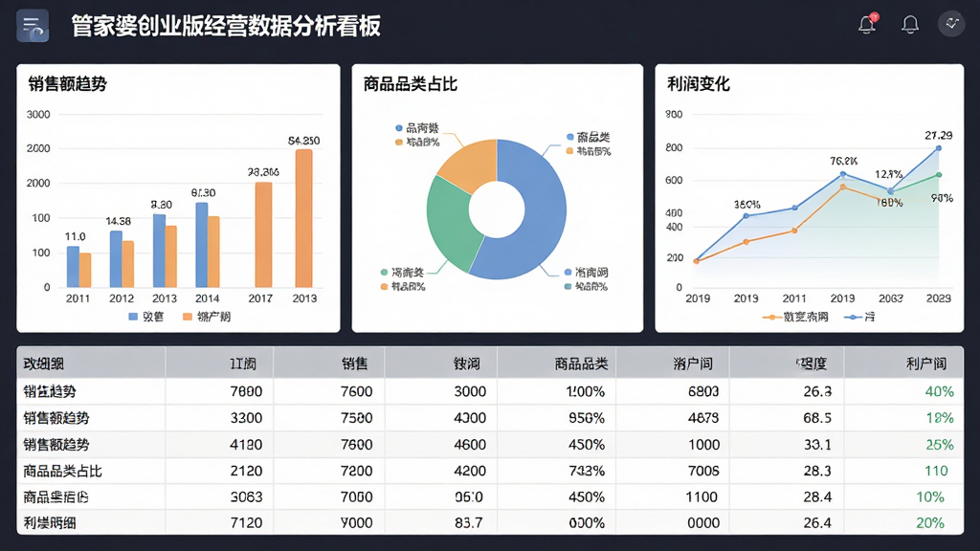
Task: Open the hamburger menu icon
Action: 33,26
